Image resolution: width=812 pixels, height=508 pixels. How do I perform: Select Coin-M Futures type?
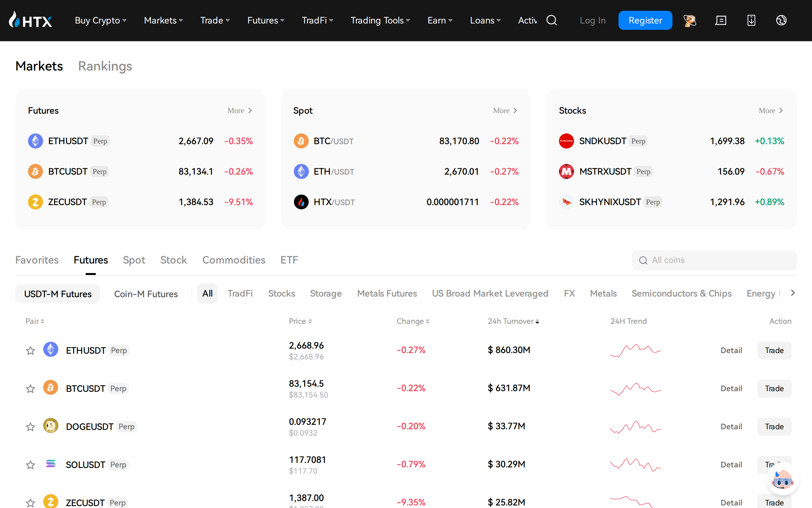[x=146, y=294]
